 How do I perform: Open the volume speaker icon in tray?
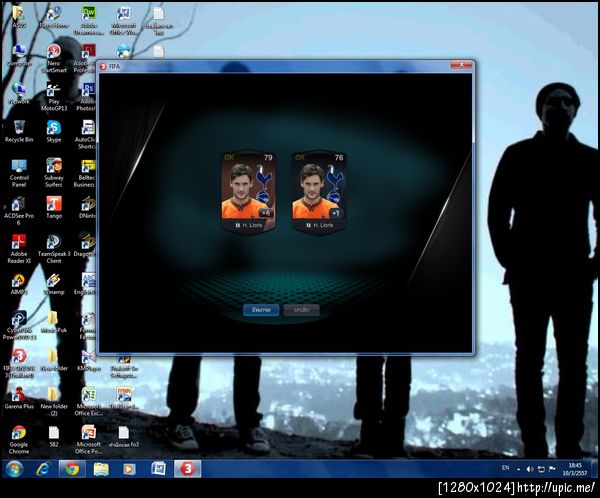click(530, 469)
